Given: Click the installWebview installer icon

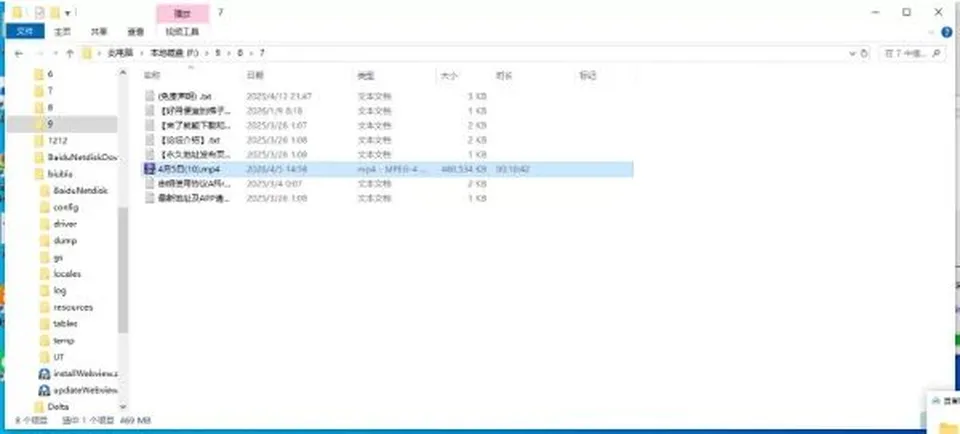Looking at the screenshot, I should coord(44,373).
